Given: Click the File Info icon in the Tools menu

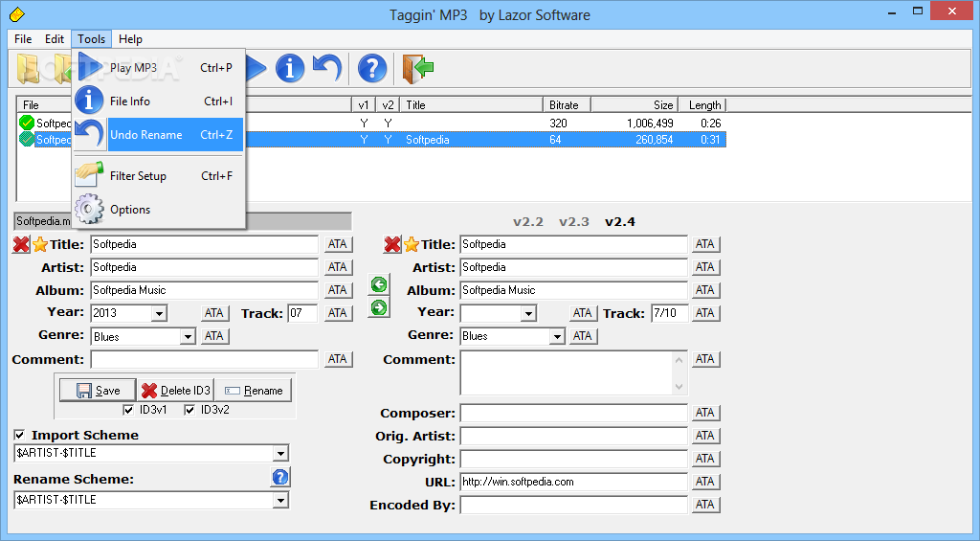Looking at the screenshot, I should 89,101.
